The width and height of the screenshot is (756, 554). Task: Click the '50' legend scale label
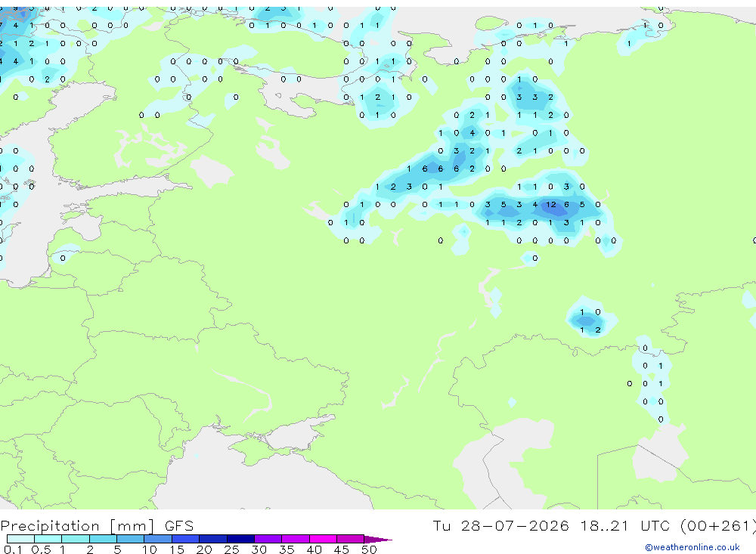pos(369,549)
